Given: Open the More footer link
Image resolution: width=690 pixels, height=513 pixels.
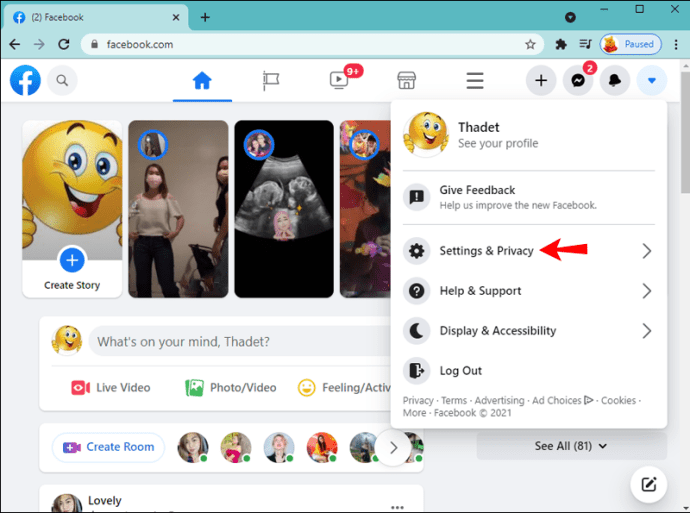Looking at the screenshot, I should 415,413.
